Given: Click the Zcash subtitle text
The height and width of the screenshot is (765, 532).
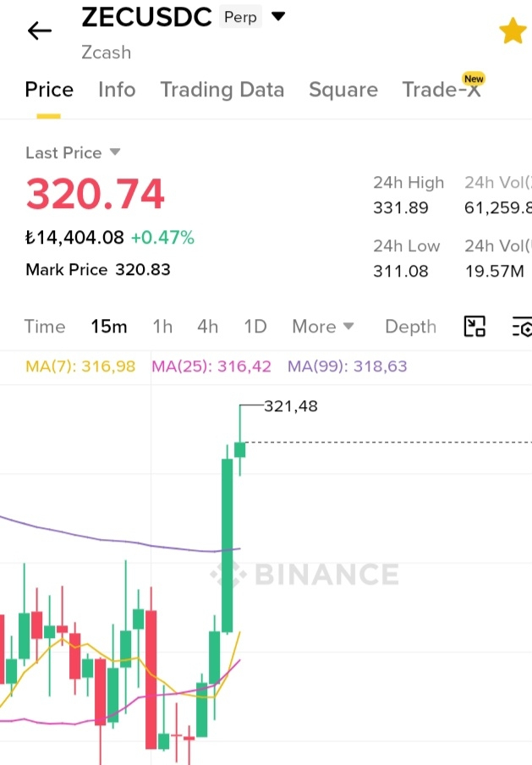Looking at the screenshot, I should (x=107, y=52).
